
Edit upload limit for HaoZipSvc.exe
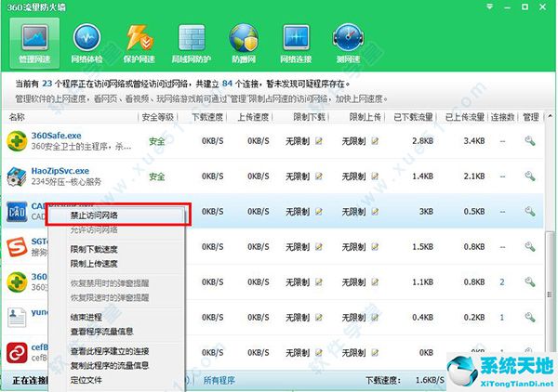pos(375,176)
